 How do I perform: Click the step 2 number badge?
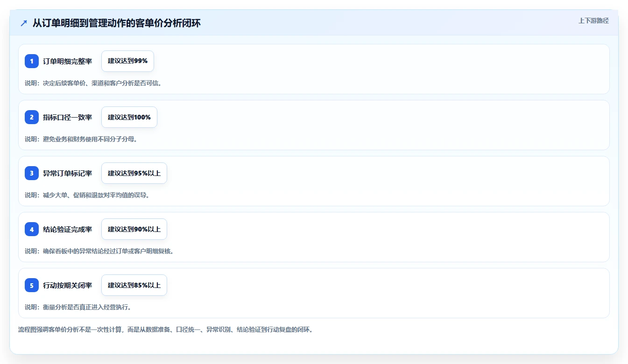point(32,117)
